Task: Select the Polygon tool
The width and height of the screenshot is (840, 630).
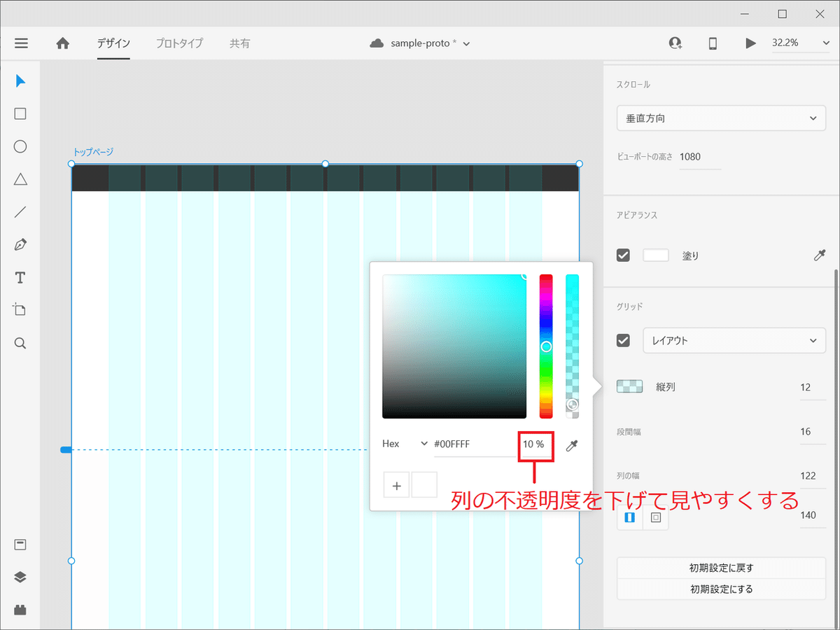Action: (x=20, y=179)
